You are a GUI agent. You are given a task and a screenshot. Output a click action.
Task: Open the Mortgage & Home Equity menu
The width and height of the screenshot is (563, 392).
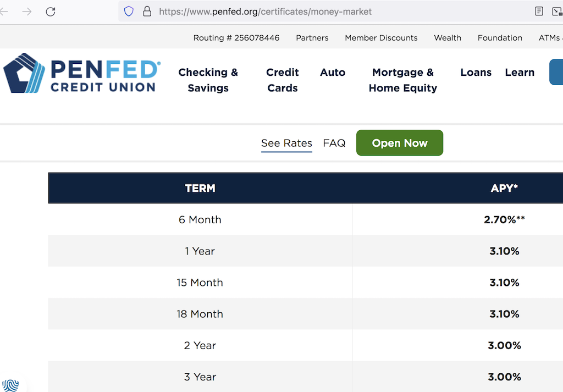[402, 80]
